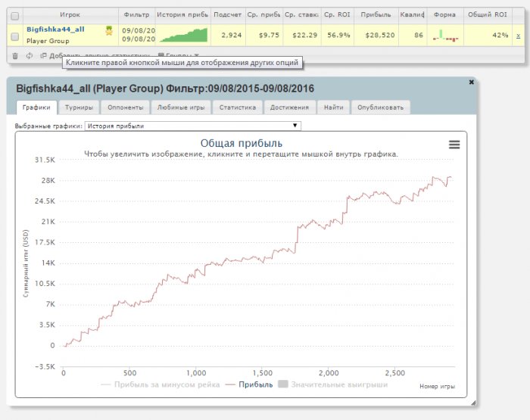Click the gold star badge by Bigfishka44_all
This screenshot has width=530, height=420.
(110, 30)
